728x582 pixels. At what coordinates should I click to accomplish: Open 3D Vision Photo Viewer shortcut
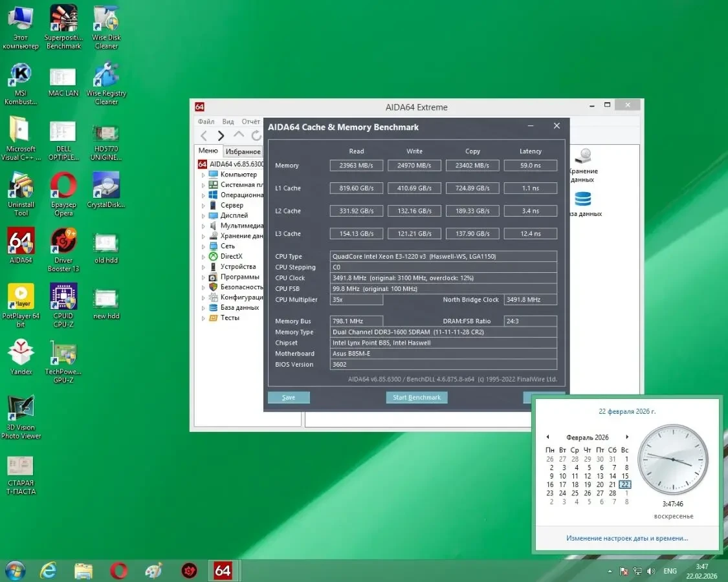click(x=21, y=416)
